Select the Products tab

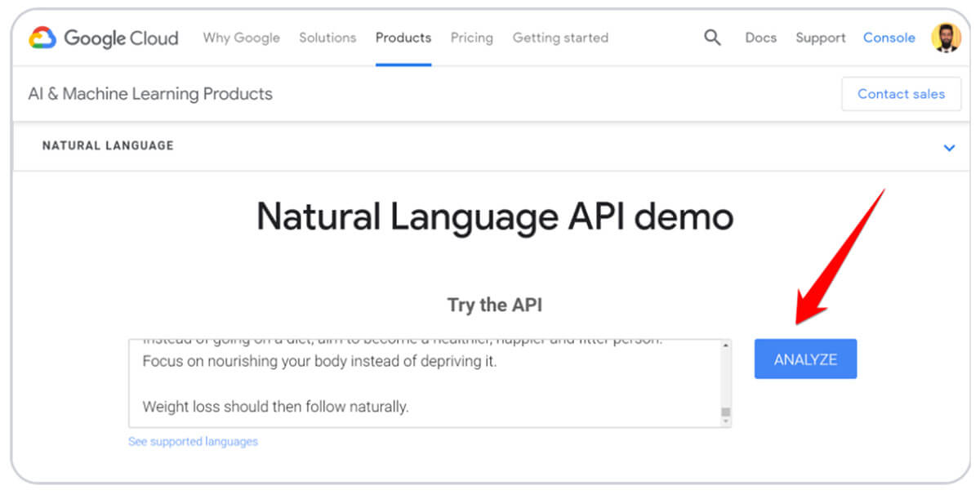pyautogui.click(x=403, y=38)
